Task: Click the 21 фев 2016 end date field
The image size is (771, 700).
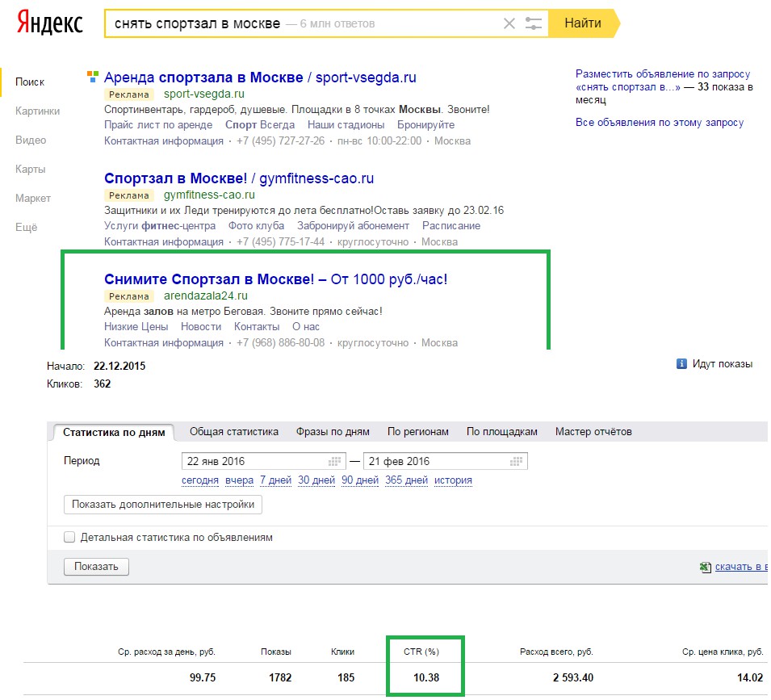Action: tap(446, 461)
